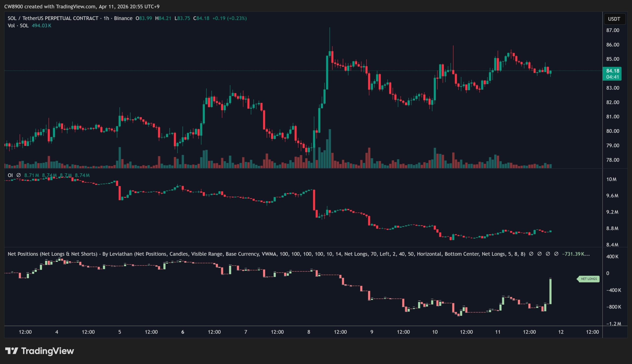The height and width of the screenshot is (364, 632).
Task: Select the NET LONGS tag label
Action: (588, 279)
